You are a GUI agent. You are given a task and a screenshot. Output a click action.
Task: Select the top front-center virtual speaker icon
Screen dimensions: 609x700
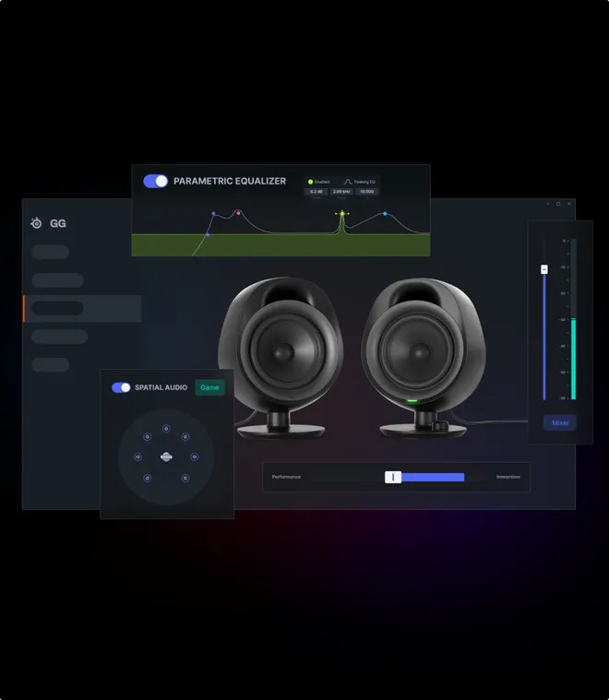click(x=166, y=428)
